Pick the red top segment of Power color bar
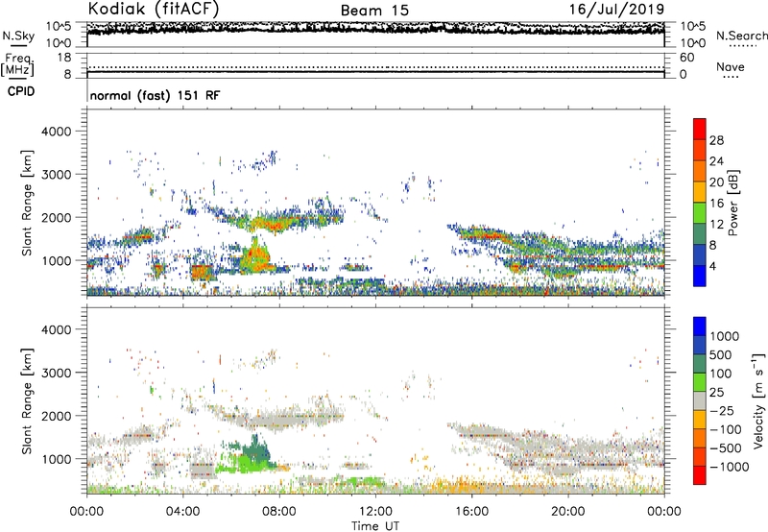This screenshot has width=768, height=532. (x=700, y=129)
